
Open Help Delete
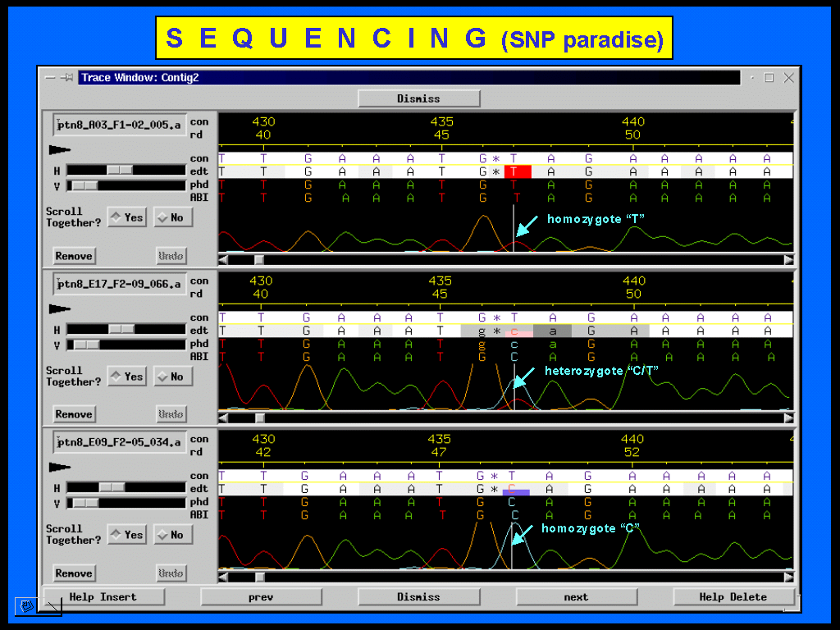733,597
